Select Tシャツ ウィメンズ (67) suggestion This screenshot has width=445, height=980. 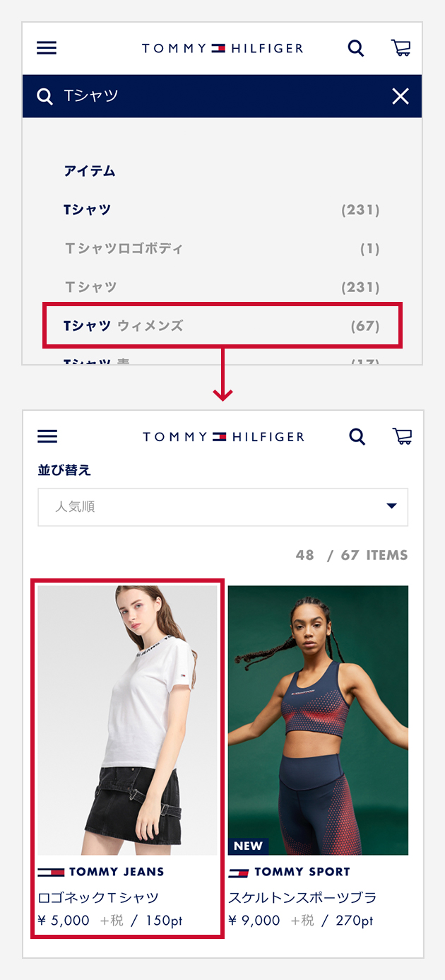pos(222,326)
